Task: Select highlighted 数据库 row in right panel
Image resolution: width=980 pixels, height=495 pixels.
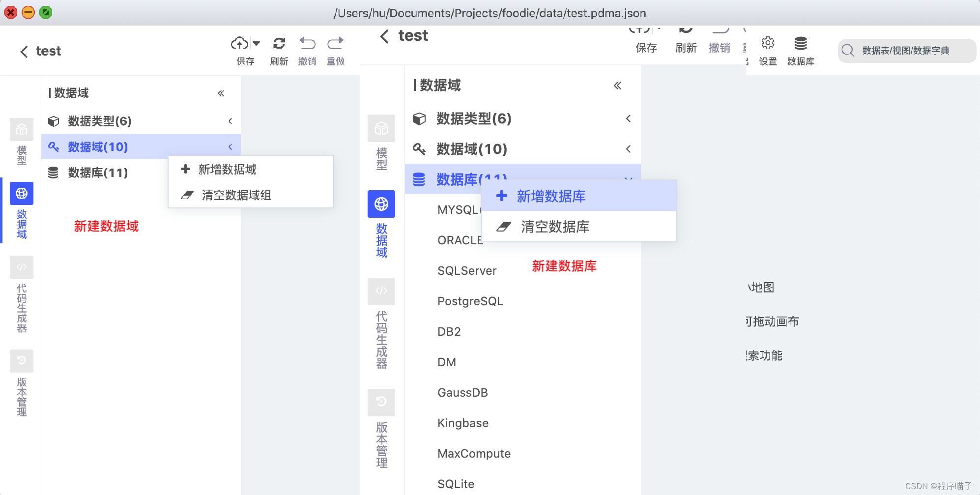Action: pyautogui.click(x=523, y=179)
